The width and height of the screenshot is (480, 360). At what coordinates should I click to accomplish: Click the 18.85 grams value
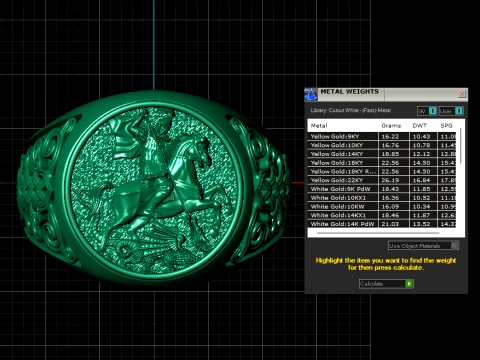[x=390, y=154]
